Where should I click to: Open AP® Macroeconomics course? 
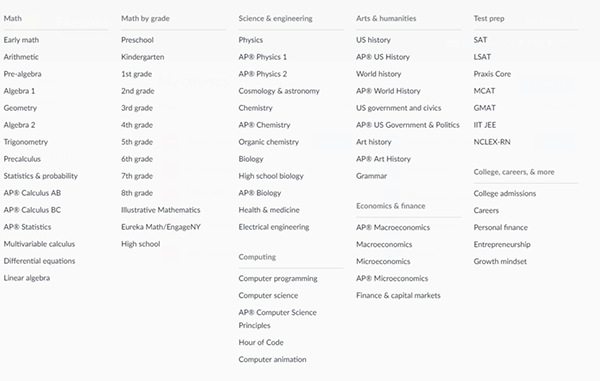(393, 227)
